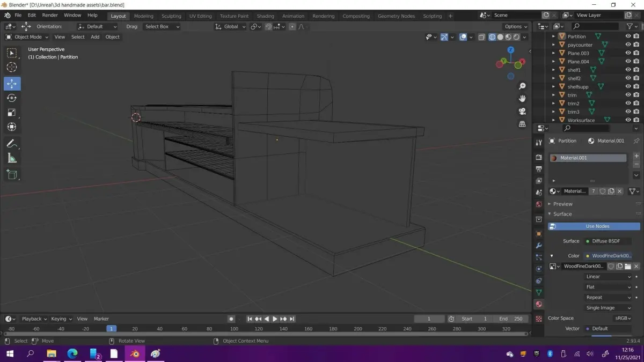Screen dimensions: 644x362
Task: Open the Drag Select Box dropdown
Action: [163, 26]
